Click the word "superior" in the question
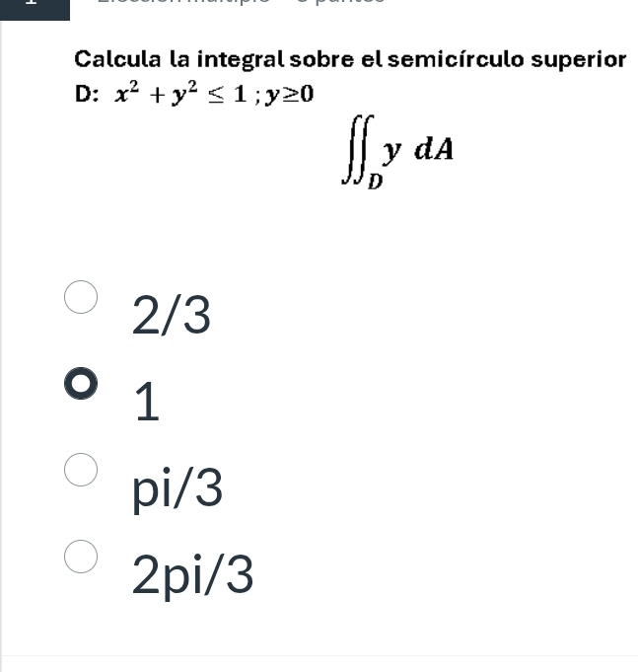 (581, 58)
